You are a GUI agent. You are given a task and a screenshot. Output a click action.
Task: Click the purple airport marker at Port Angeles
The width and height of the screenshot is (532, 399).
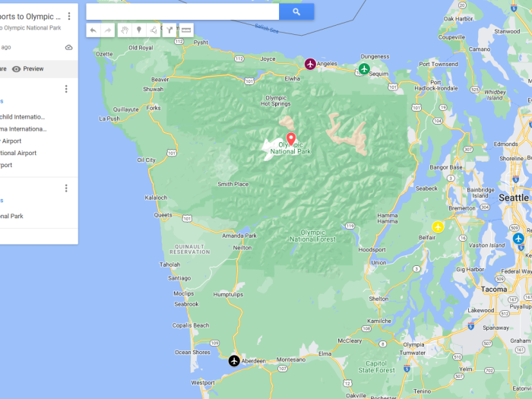click(x=310, y=64)
